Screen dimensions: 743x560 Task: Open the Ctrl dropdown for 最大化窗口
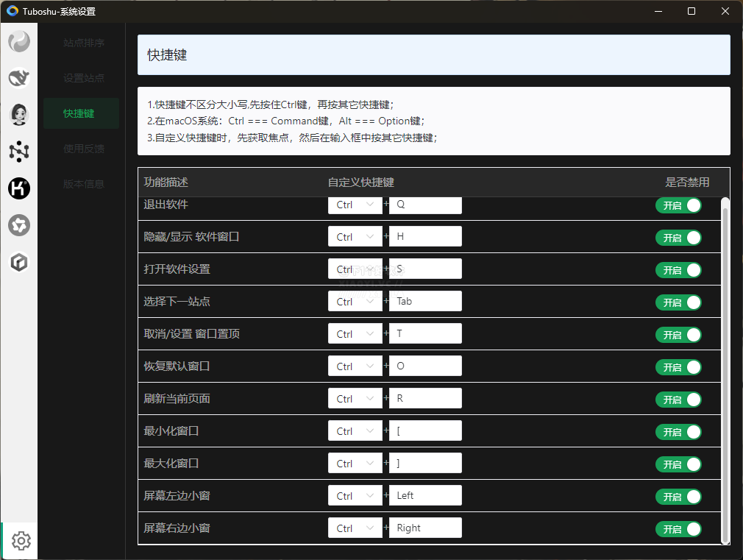(x=355, y=463)
